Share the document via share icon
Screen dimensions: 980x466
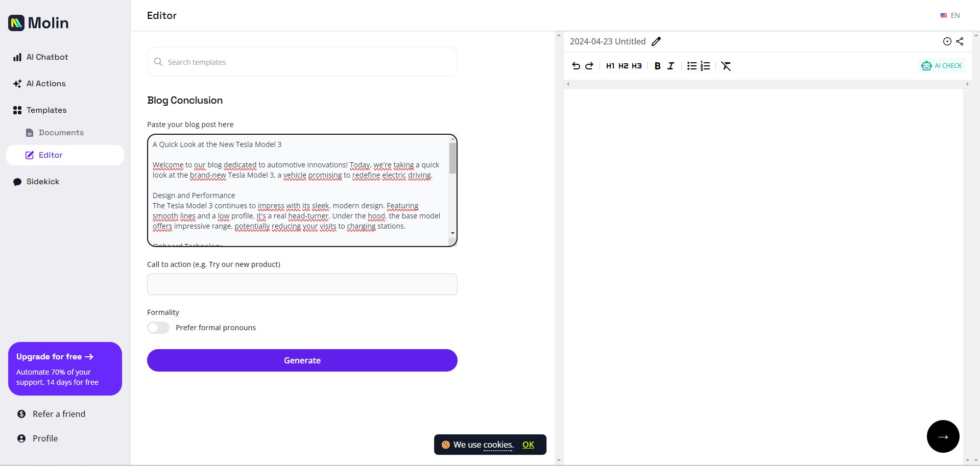pyautogui.click(x=960, y=41)
